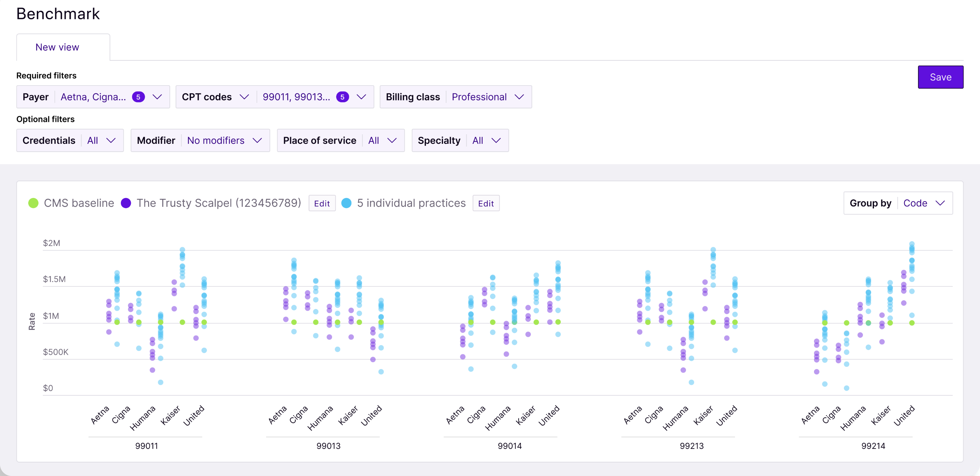Click the green CMS baseline dot for 99011 Kaiser
This screenshot has width=980, height=476.
[182, 322]
